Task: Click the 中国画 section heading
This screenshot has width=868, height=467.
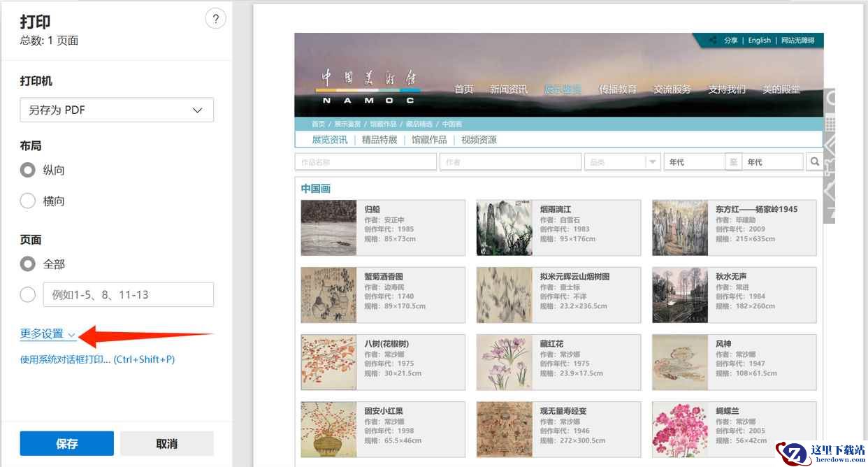Action: pos(316,188)
